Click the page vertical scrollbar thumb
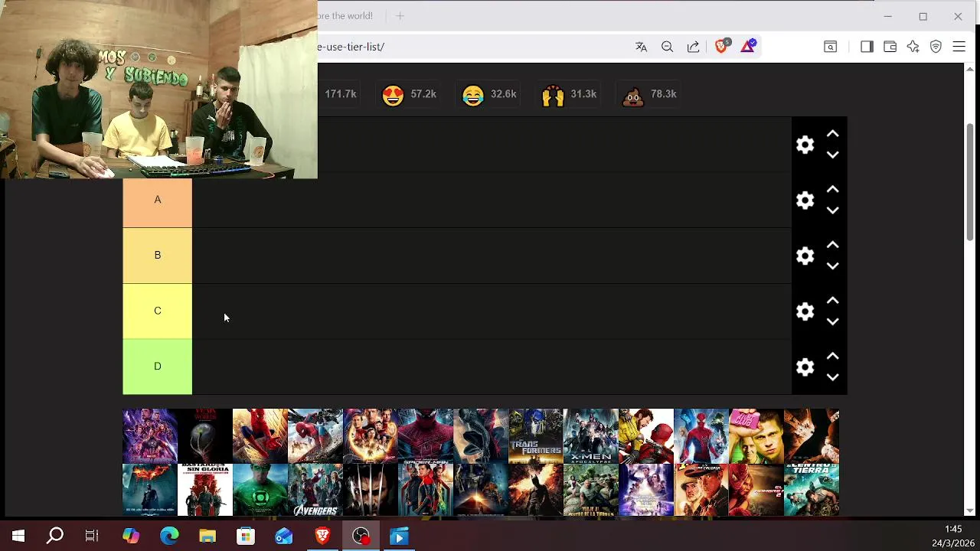This screenshot has height=551, width=980. tap(970, 182)
